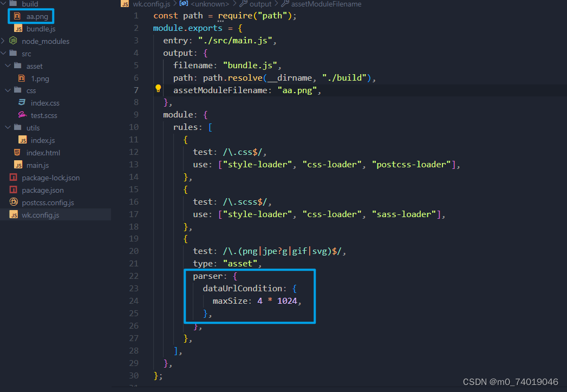
Task: Click line number 20 in the gutter
Action: tap(134, 251)
